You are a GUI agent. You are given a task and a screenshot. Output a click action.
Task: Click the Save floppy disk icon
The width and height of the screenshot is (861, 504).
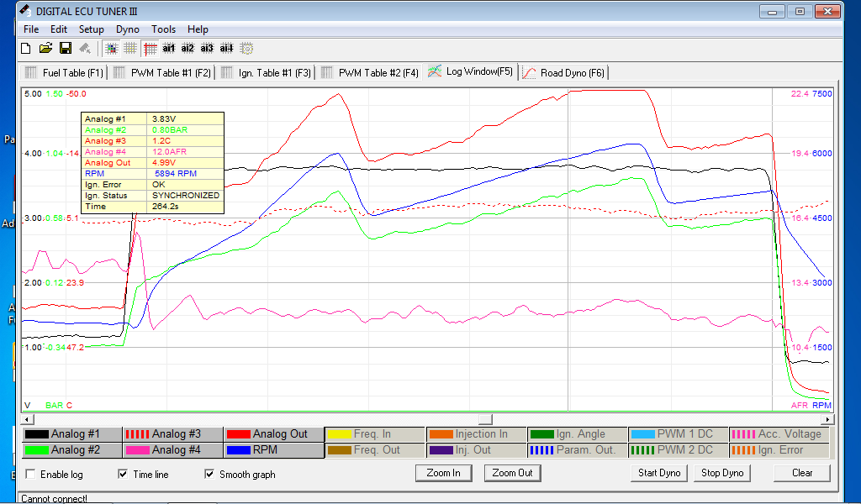click(x=65, y=49)
